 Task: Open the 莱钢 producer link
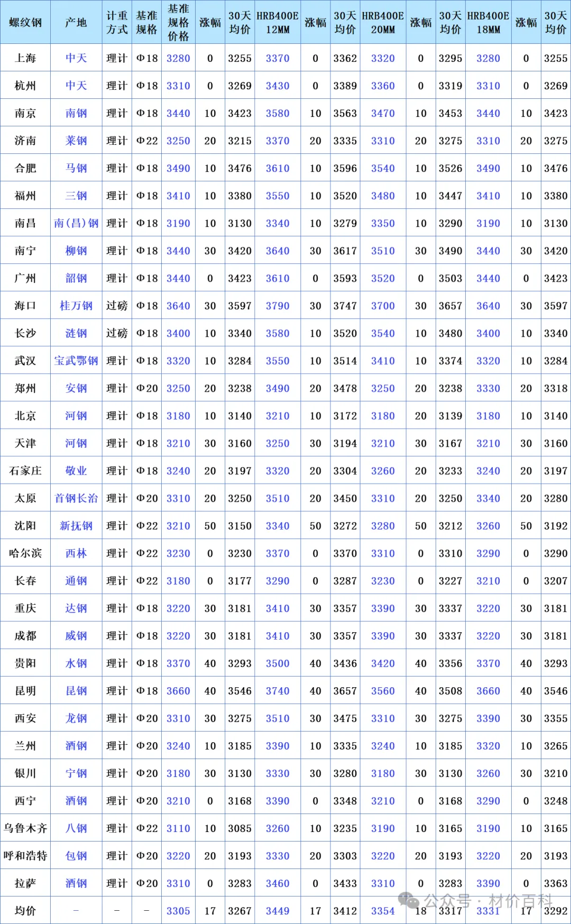(x=76, y=141)
